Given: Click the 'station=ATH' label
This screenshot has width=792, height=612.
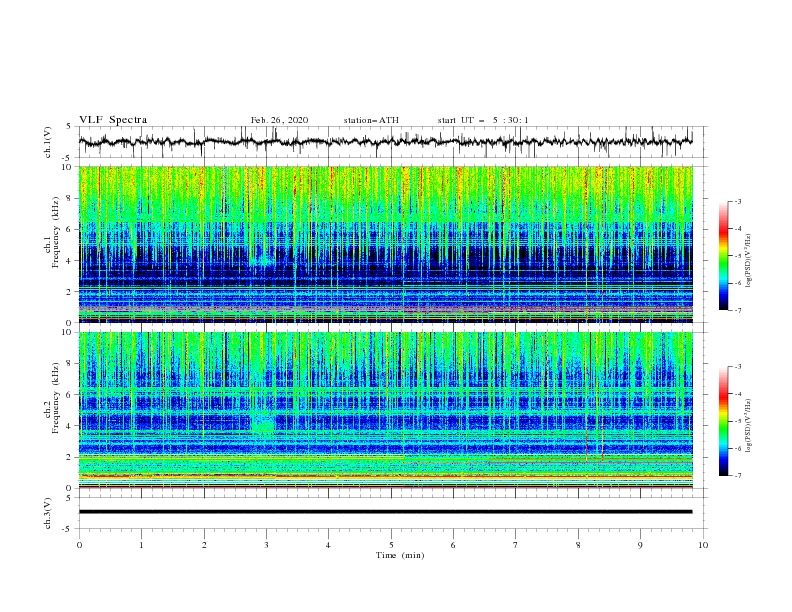Looking at the screenshot, I should 371,120.
